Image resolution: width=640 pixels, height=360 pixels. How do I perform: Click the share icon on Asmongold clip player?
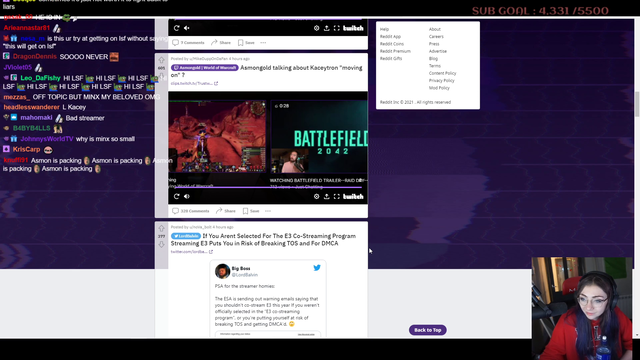tap(327, 196)
